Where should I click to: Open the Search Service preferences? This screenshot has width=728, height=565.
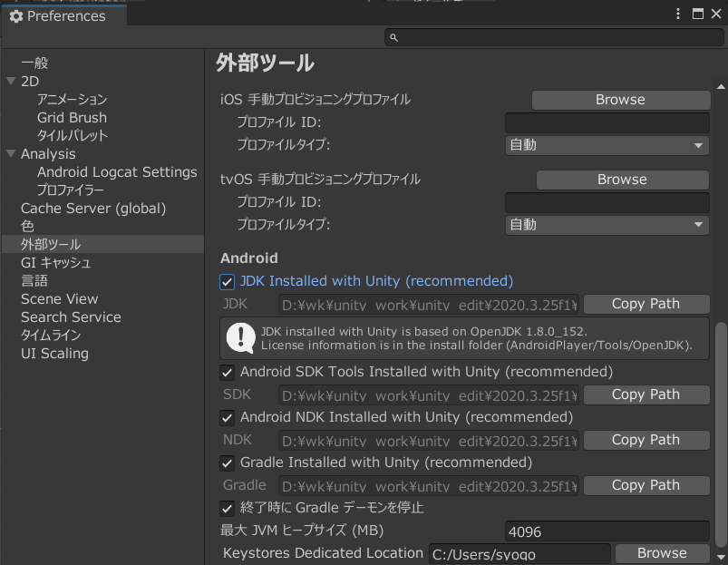tap(71, 317)
